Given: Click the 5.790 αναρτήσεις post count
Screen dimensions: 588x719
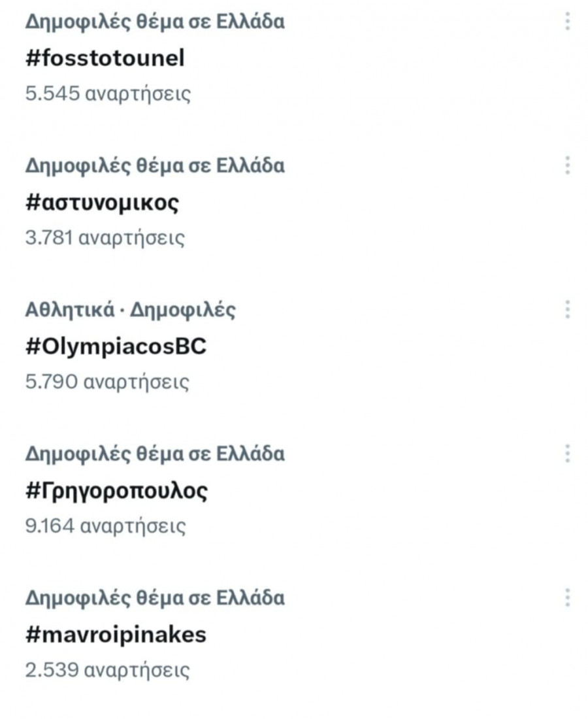Looking at the screenshot, I should [107, 382].
